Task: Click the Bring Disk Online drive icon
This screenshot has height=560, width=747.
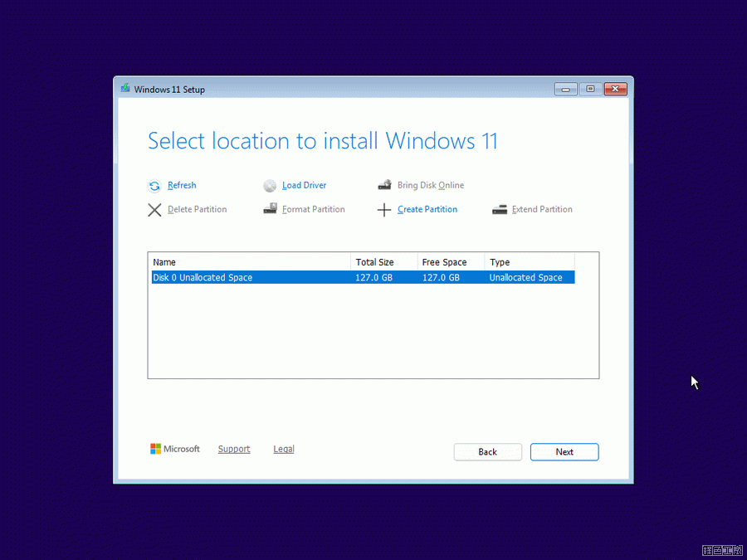Action: pyautogui.click(x=384, y=186)
